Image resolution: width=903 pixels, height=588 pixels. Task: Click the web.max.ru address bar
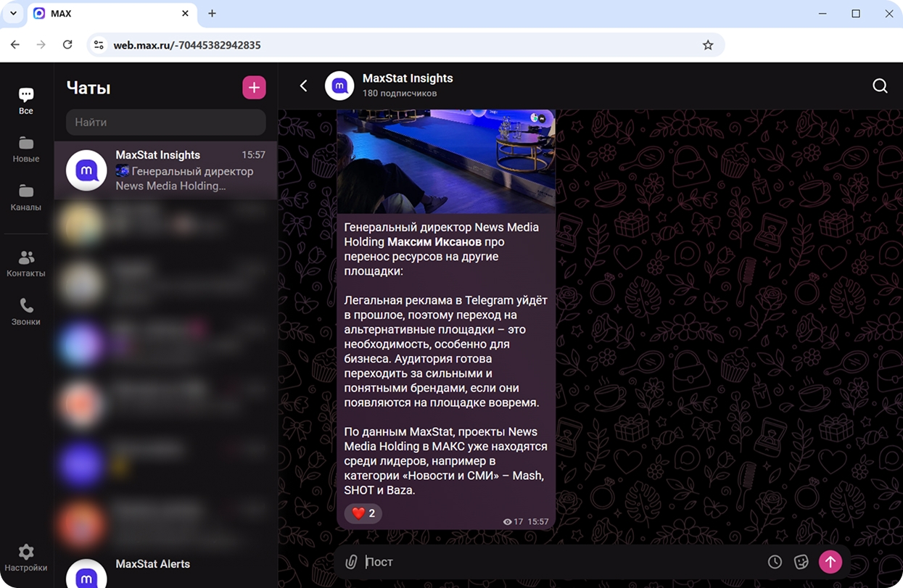(x=406, y=45)
